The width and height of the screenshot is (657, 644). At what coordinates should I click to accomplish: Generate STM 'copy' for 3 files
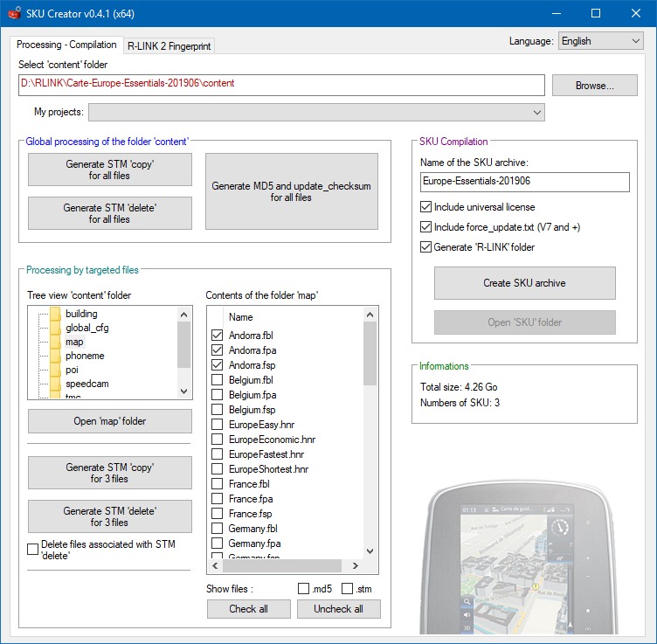[x=110, y=473]
